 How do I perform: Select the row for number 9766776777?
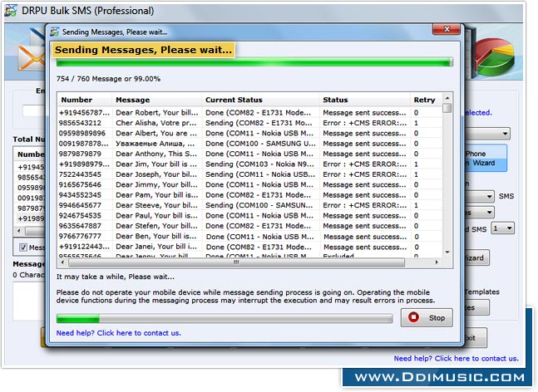point(249,236)
